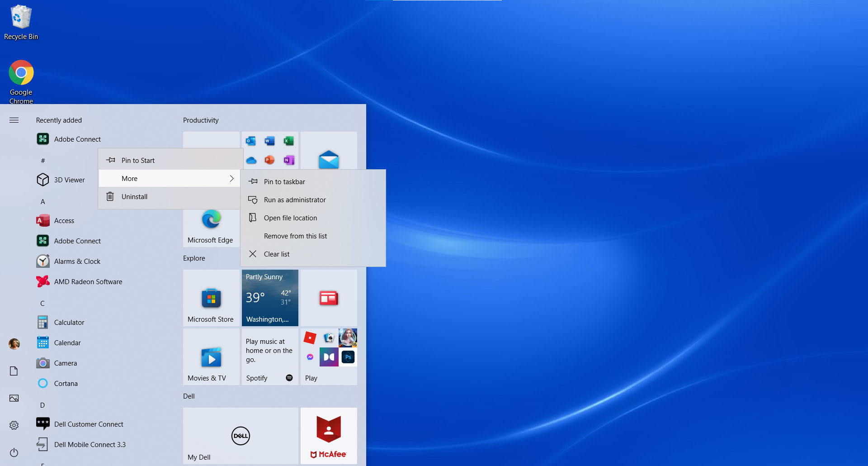Screen dimensions: 868x466
Task: Click the A letter header
Action: 43,202
